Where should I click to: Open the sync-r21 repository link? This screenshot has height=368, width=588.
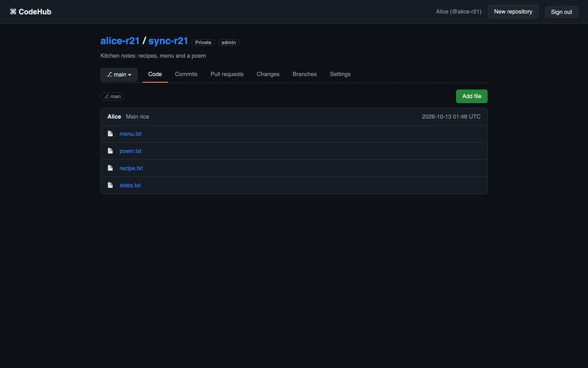(x=168, y=41)
